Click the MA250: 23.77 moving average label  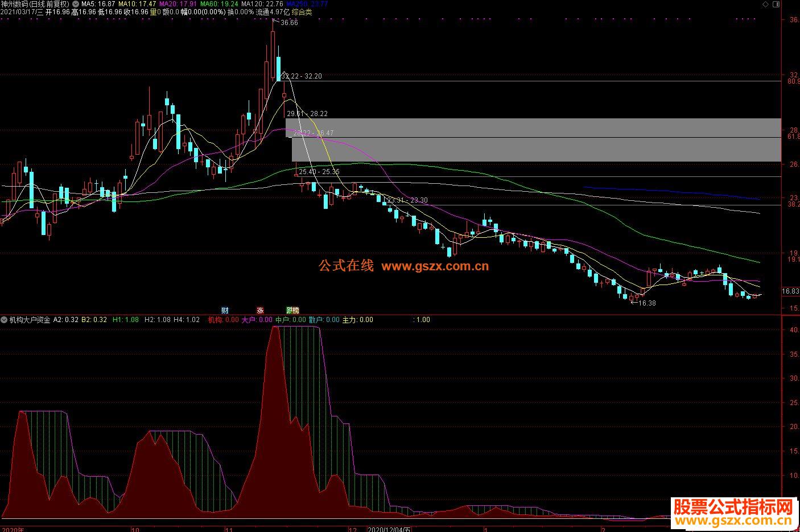click(307, 4)
